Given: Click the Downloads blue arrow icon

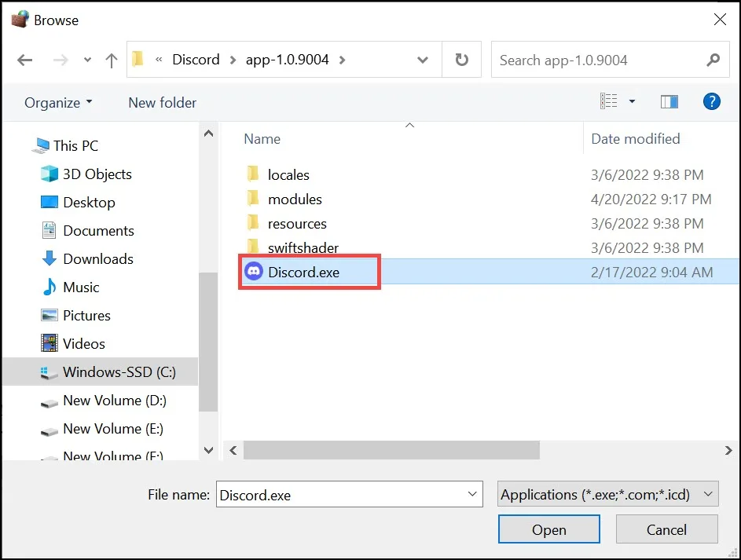Looking at the screenshot, I should click(x=50, y=258).
